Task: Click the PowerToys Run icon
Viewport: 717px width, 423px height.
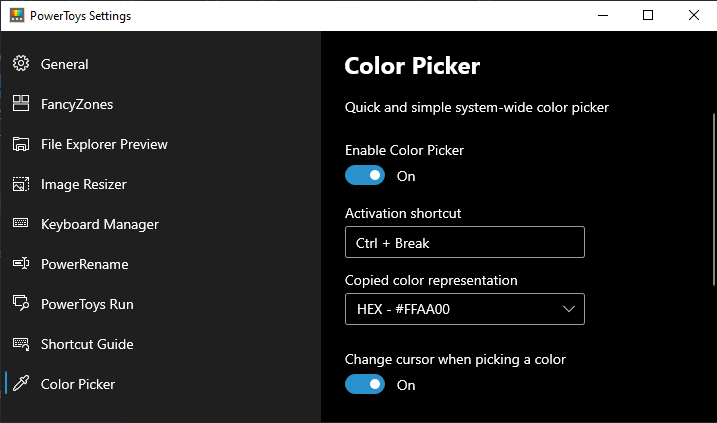Action: (21, 303)
